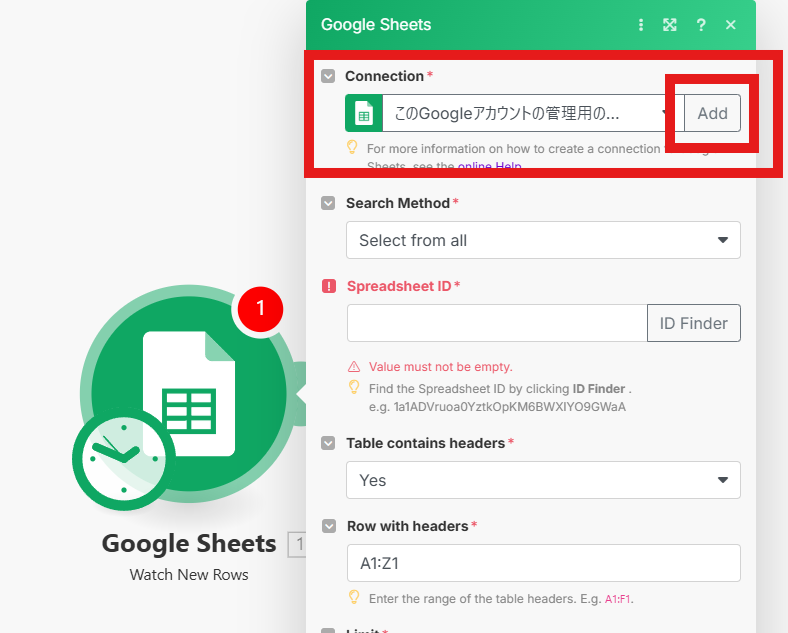Open the three-dot options menu in panel header

tap(640, 25)
